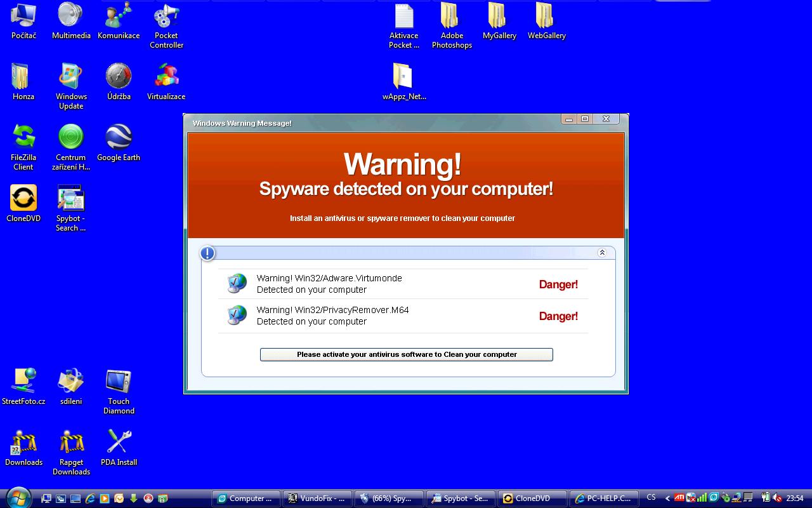Viewport: 812px width, 508px height.
Task: Select the PDA Install desktop icon
Action: tap(119, 442)
